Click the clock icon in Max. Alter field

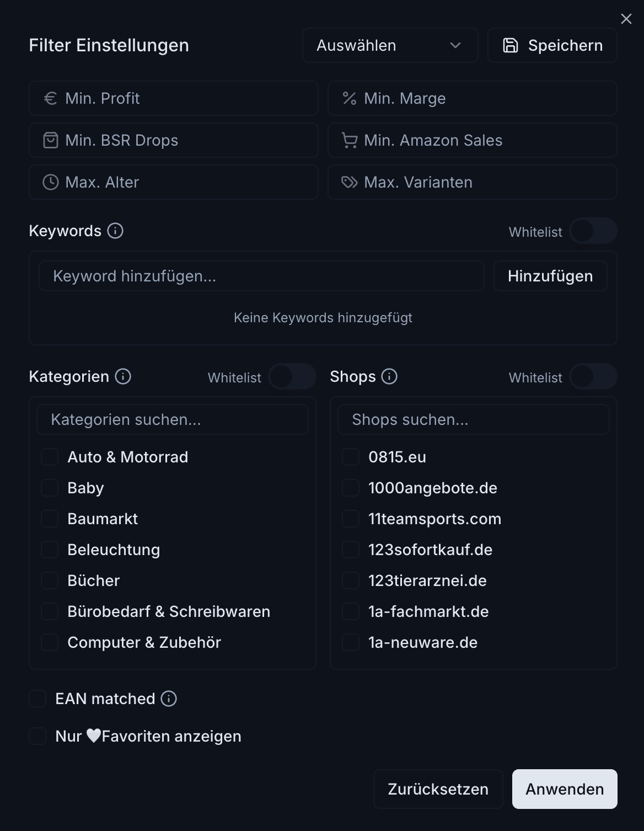[x=50, y=182]
